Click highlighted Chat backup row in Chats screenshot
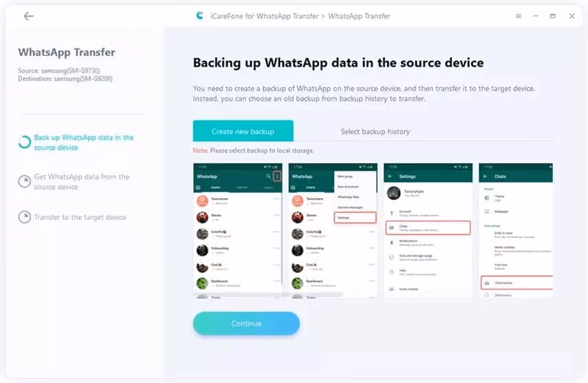This screenshot has height=383, width=588. (x=516, y=283)
